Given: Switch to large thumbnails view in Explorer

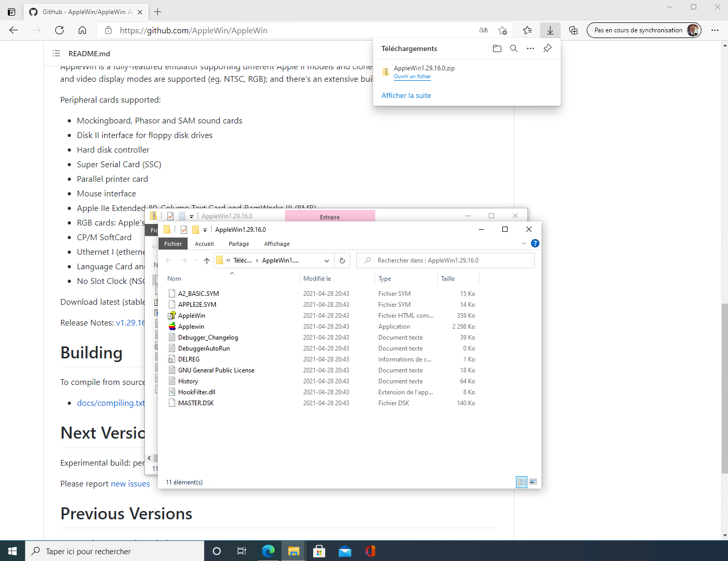Looking at the screenshot, I should (x=533, y=482).
